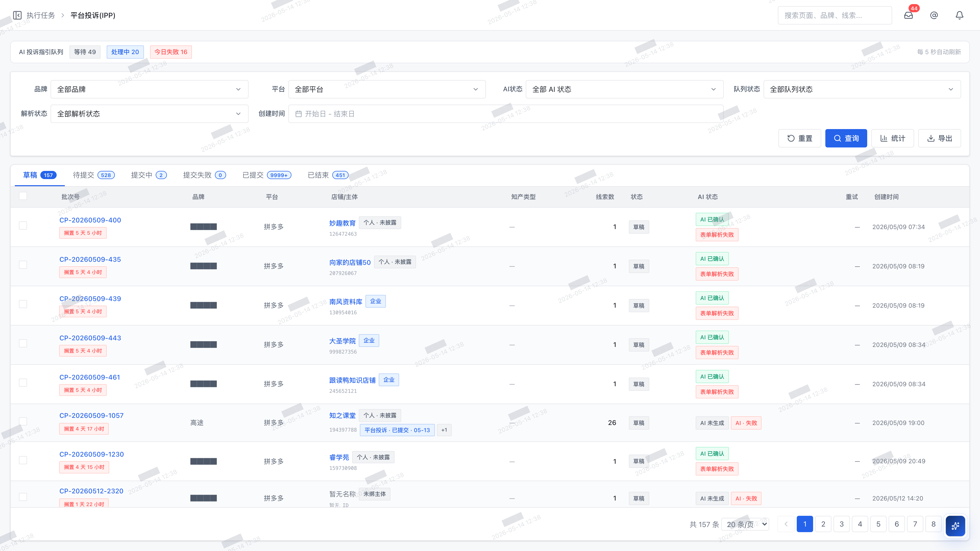Viewport: 980px width, 551px height.
Task: Open the 队列状态 dropdown
Action: pos(862,89)
